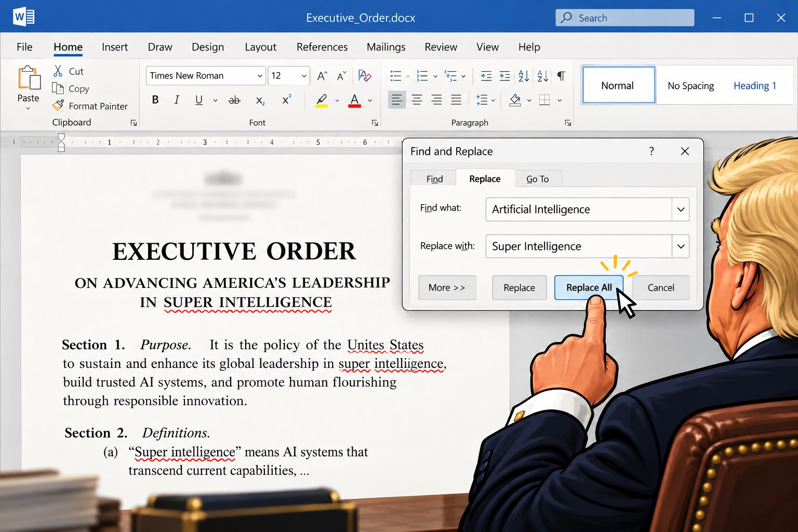Click the More >> button
This screenshot has width=798, height=532.
point(447,287)
